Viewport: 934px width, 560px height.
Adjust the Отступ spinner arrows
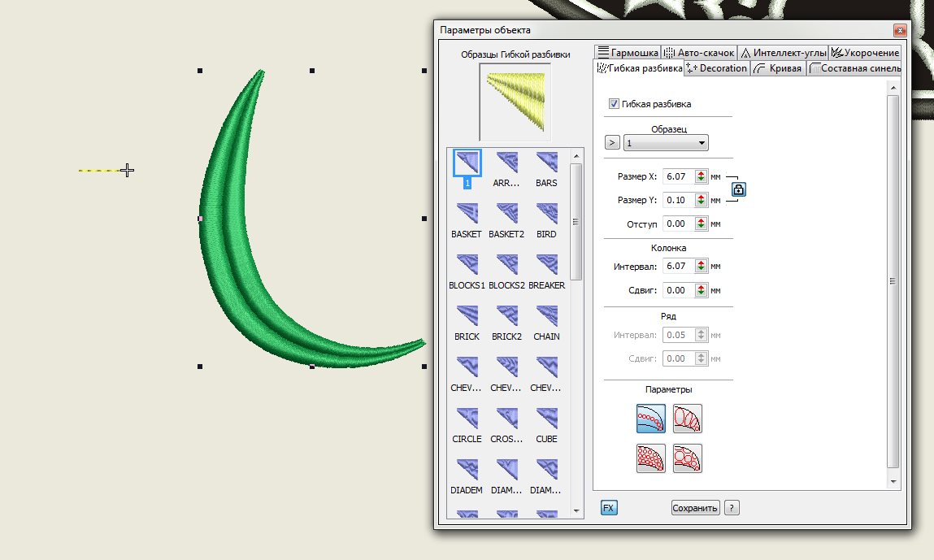click(701, 224)
